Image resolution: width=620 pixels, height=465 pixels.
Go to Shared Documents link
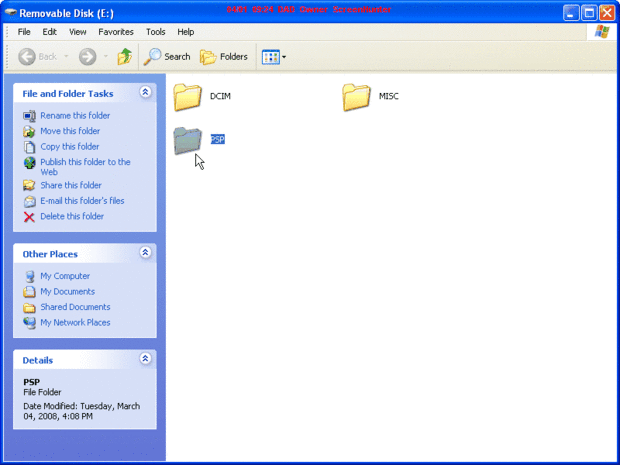point(75,307)
